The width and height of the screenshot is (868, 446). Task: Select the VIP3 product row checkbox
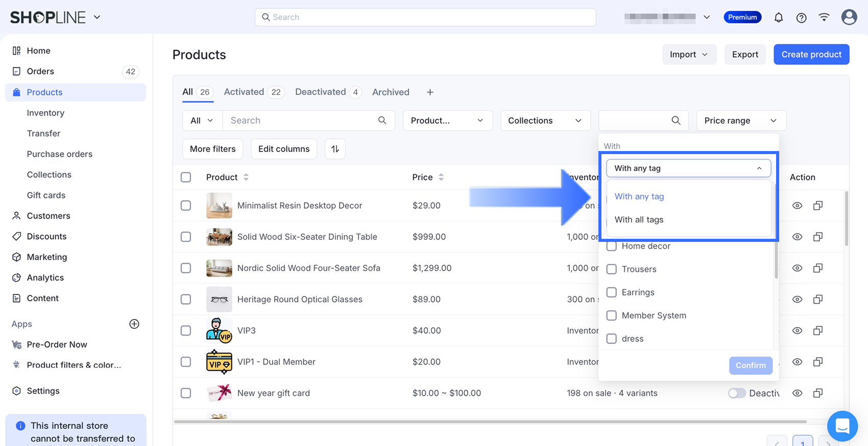[x=186, y=331]
